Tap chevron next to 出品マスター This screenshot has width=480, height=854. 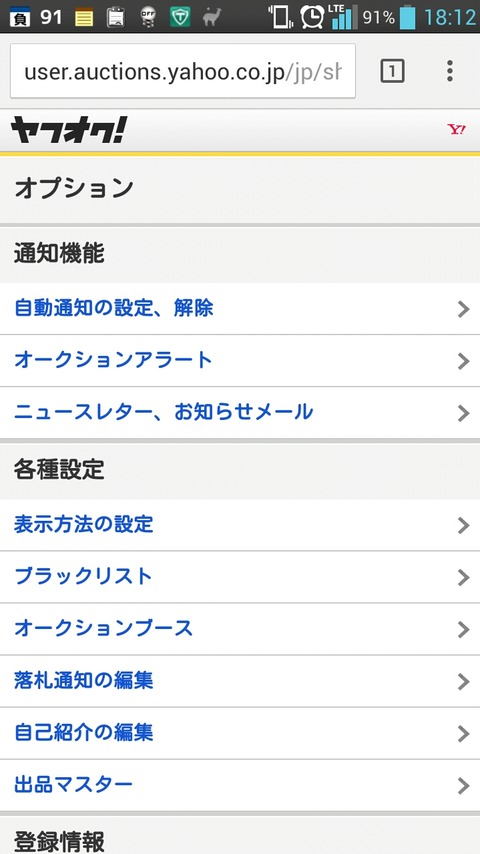click(x=463, y=786)
